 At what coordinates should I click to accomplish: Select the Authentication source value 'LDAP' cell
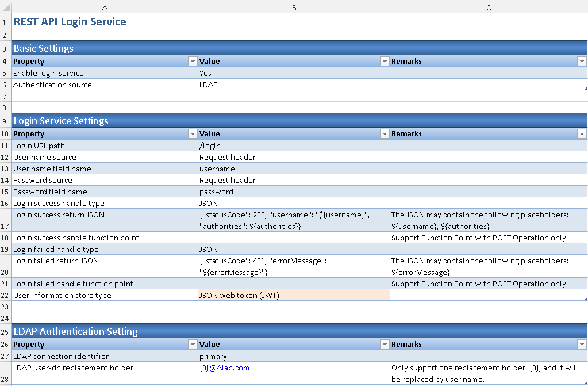point(293,85)
